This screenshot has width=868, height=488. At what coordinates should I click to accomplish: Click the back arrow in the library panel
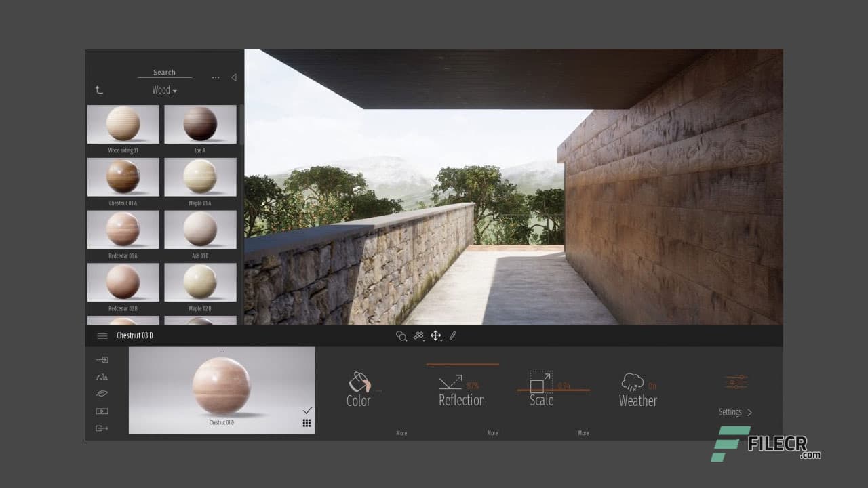pos(99,89)
